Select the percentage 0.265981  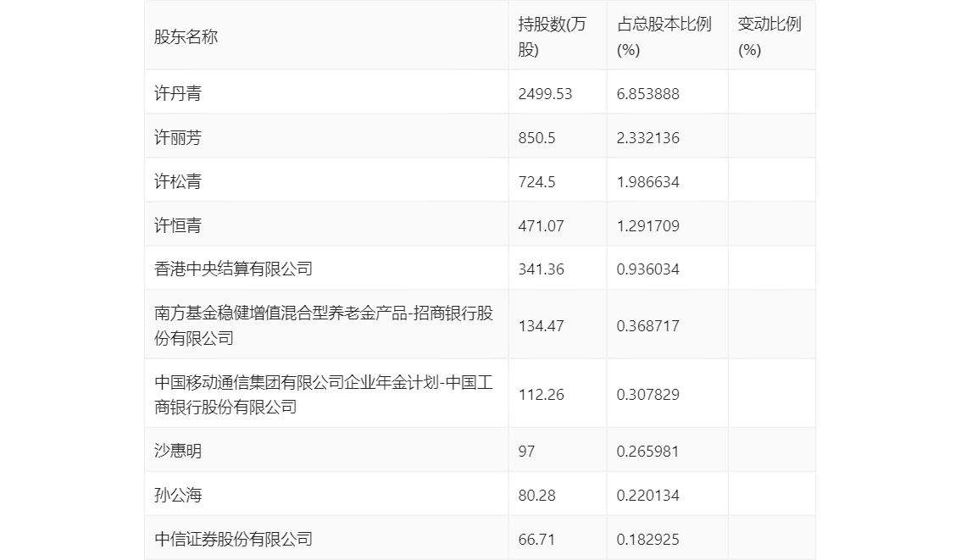[x=647, y=452]
